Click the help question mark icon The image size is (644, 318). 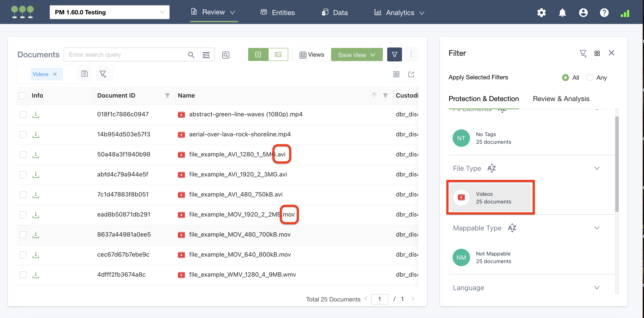(604, 12)
